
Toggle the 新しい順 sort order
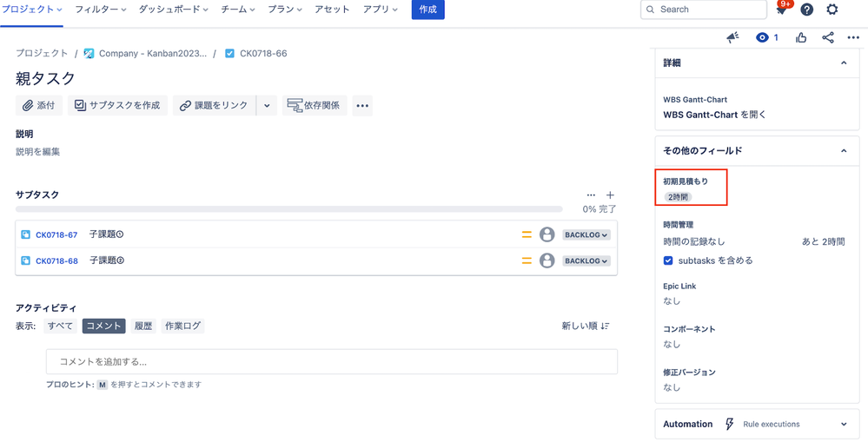(x=586, y=326)
